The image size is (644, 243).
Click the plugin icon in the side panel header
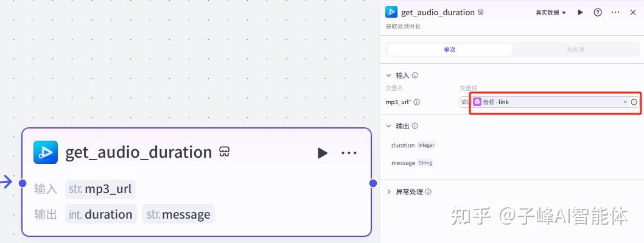point(391,12)
